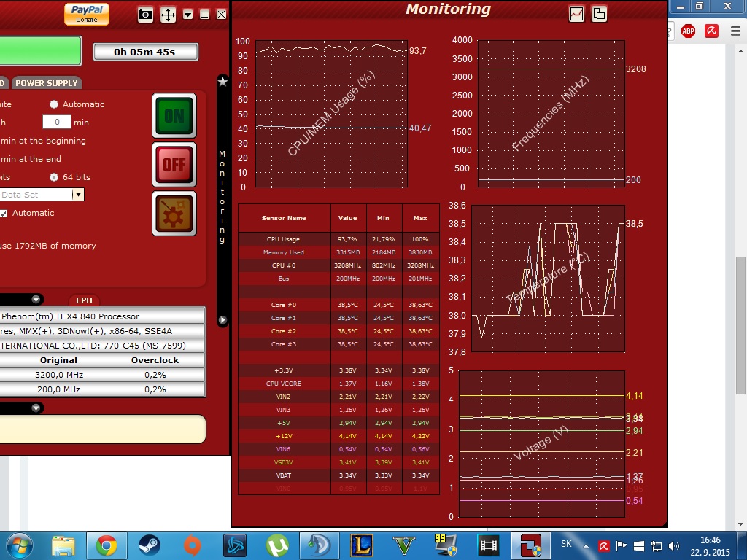Image resolution: width=747 pixels, height=560 pixels.
Task: Select the VSB3V sensor row
Action: 338,462
